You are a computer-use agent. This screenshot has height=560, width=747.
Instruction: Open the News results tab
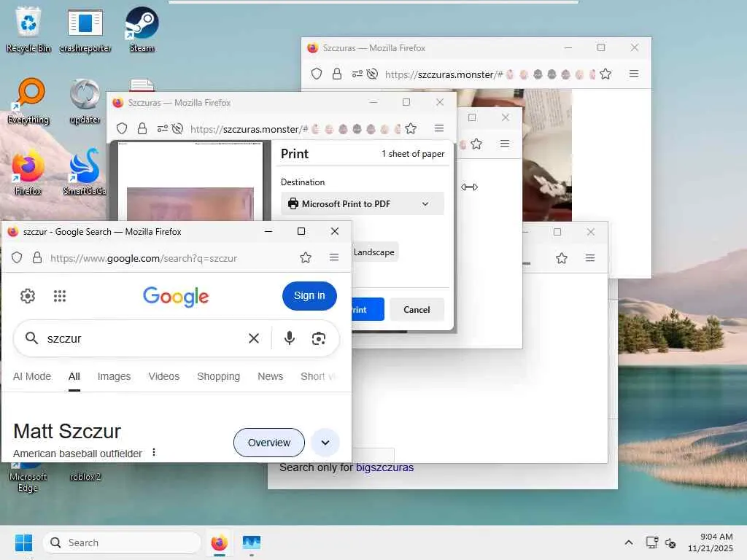point(270,376)
